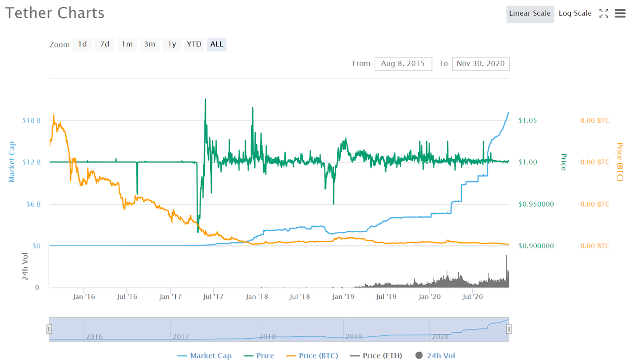Set zoom range to 1d
Image resolution: width=632 pixels, height=364 pixels.
point(82,44)
